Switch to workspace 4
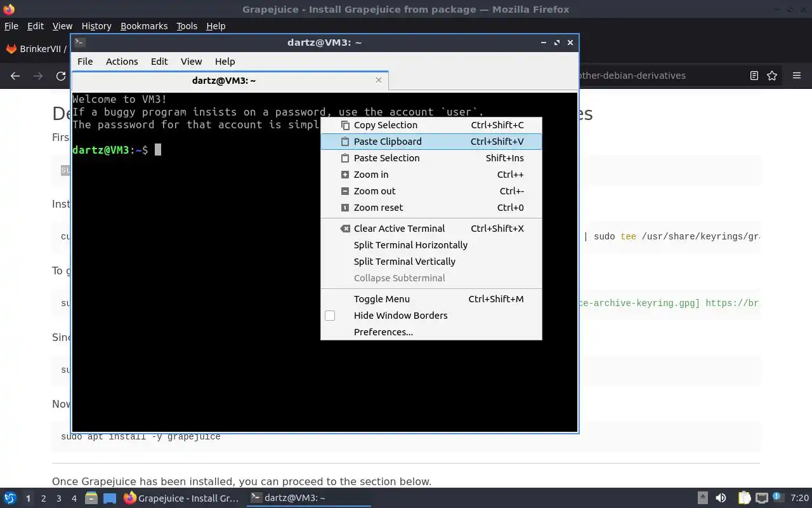812x508 pixels. [74, 498]
